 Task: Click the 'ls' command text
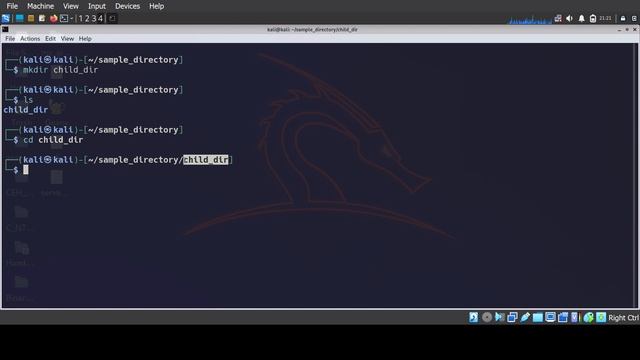(28, 100)
